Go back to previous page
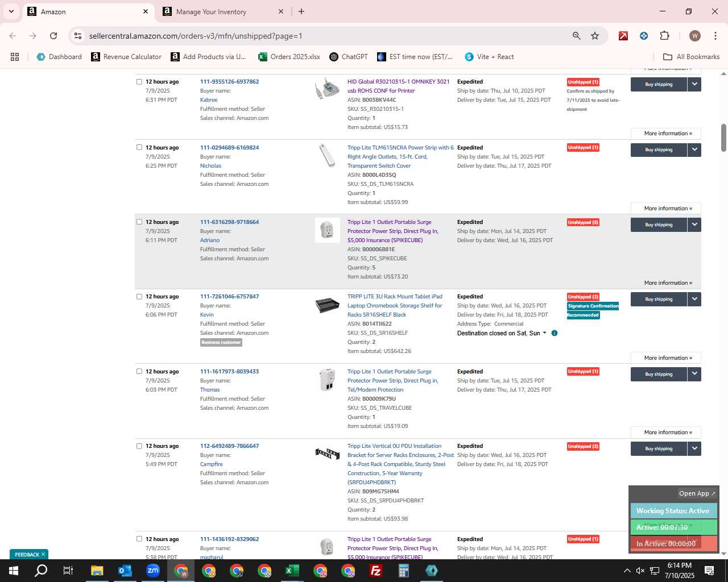Screen dimensions: 728x582 pos(13,36)
